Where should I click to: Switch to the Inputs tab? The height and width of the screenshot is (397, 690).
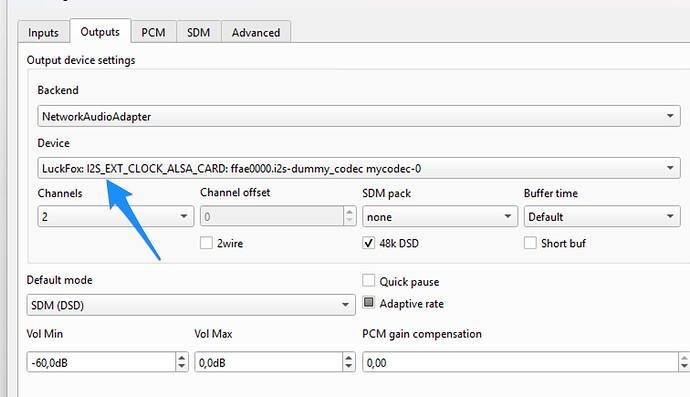point(43,32)
